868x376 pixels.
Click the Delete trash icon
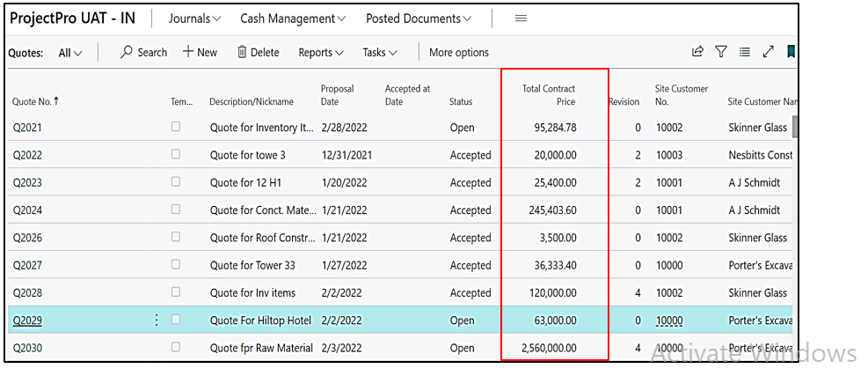242,53
